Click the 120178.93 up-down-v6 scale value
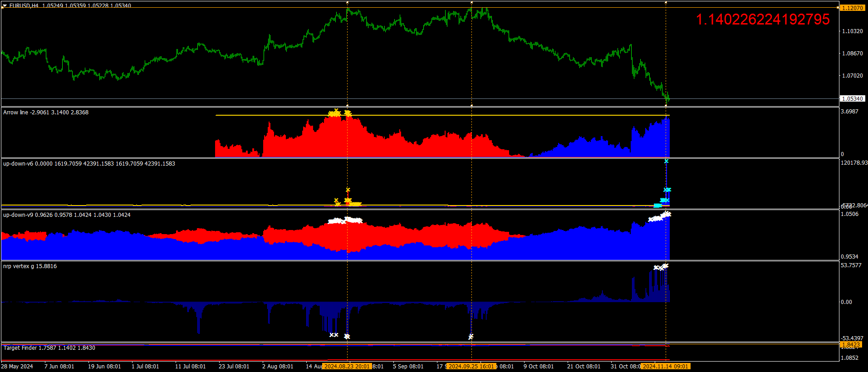Screen dimensions: 868x372 (854, 162)
